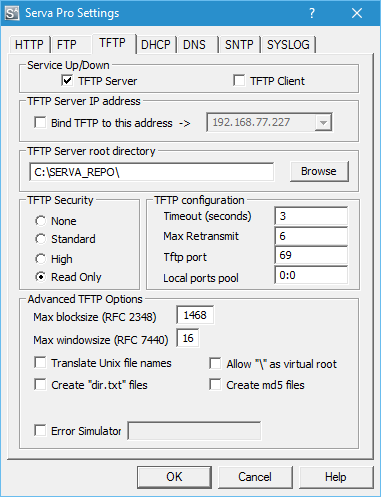The image size is (381, 497).
Task: Uncheck the TFTP Server checkbox
Action: 67,81
